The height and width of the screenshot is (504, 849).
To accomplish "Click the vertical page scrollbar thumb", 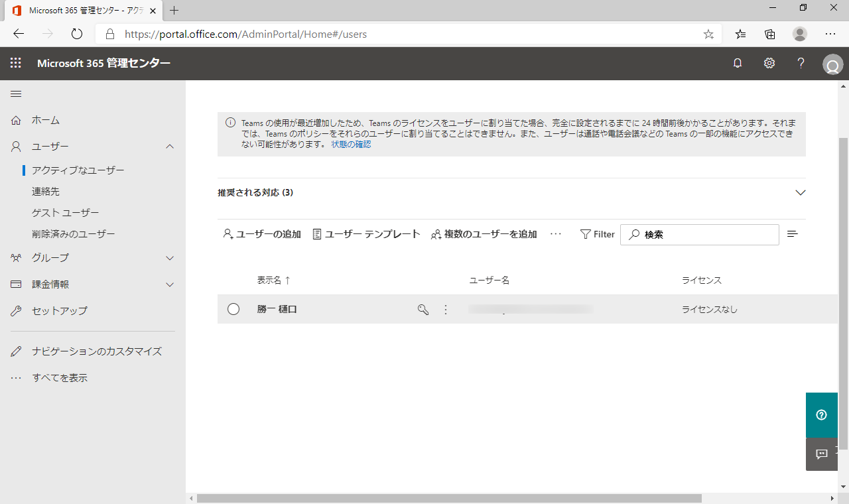I will click(x=844, y=293).
